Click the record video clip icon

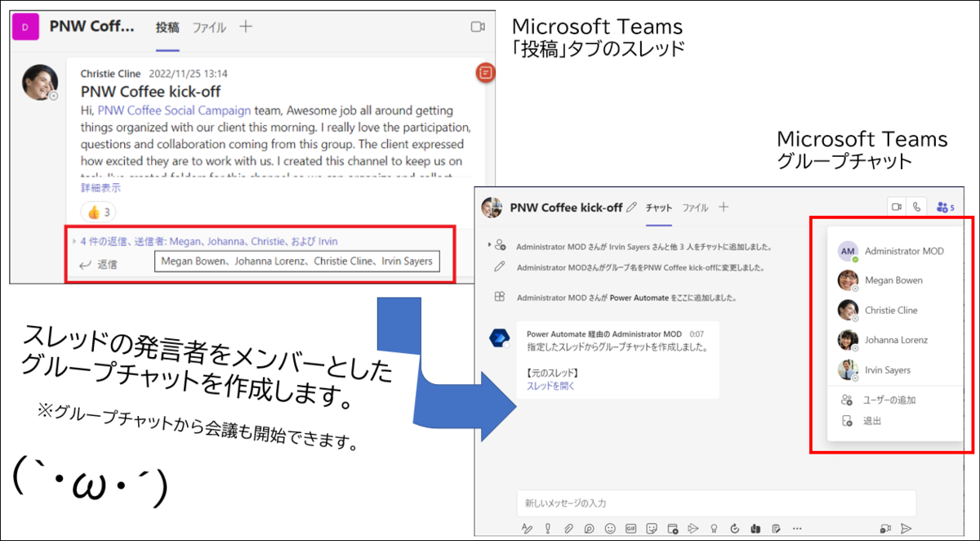(x=885, y=529)
